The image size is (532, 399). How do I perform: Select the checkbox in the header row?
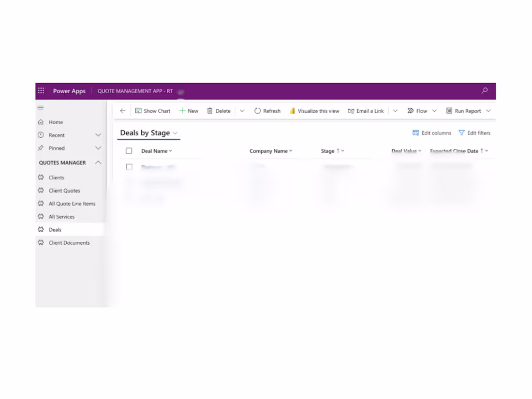click(x=129, y=150)
